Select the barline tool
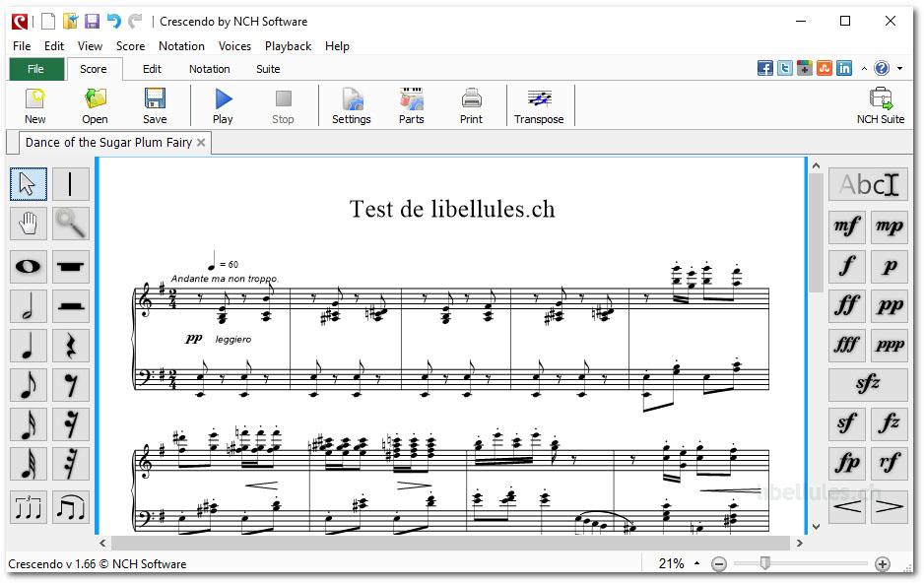924x583 pixels. click(x=71, y=184)
